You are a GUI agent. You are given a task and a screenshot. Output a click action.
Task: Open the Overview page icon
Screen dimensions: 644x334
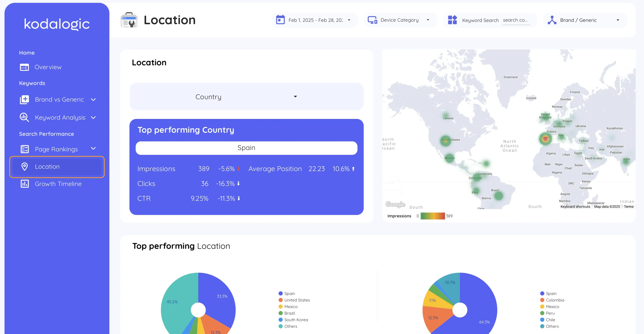click(x=24, y=67)
